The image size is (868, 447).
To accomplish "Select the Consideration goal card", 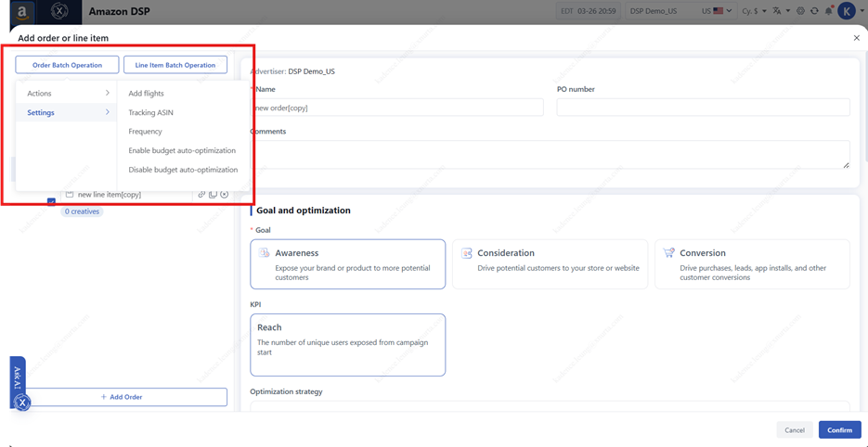I will pyautogui.click(x=550, y=264).
